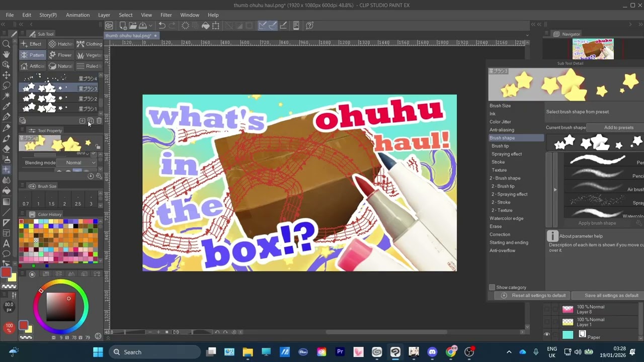This screenshot has width=644, height=362.
Task: Open the Animation menu
Action: pos(77,15)
